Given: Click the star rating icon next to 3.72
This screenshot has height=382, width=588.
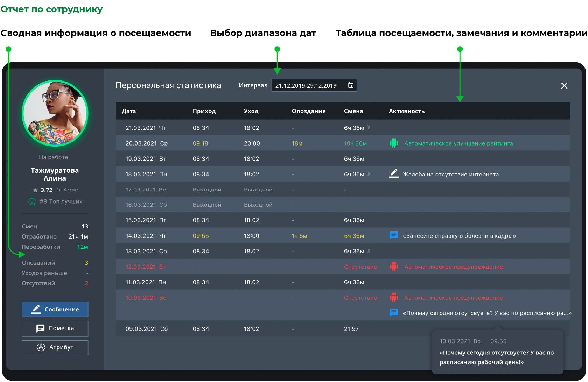Looking at the screenshot, I should pos(35,190).
